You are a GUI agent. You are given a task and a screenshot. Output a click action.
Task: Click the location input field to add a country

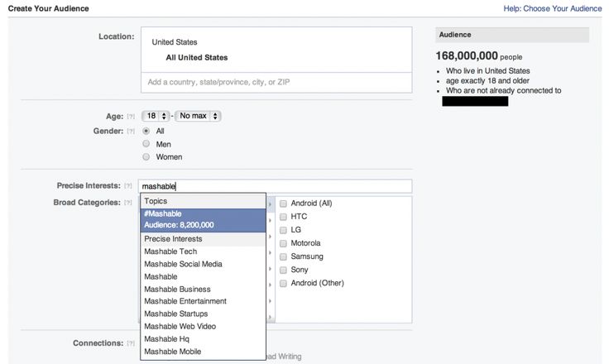click(276, 83)
